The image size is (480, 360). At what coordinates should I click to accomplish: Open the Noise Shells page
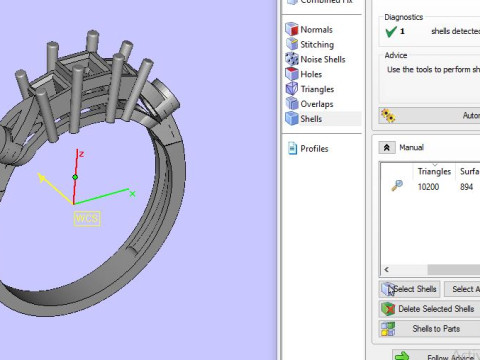pos(323,59)
